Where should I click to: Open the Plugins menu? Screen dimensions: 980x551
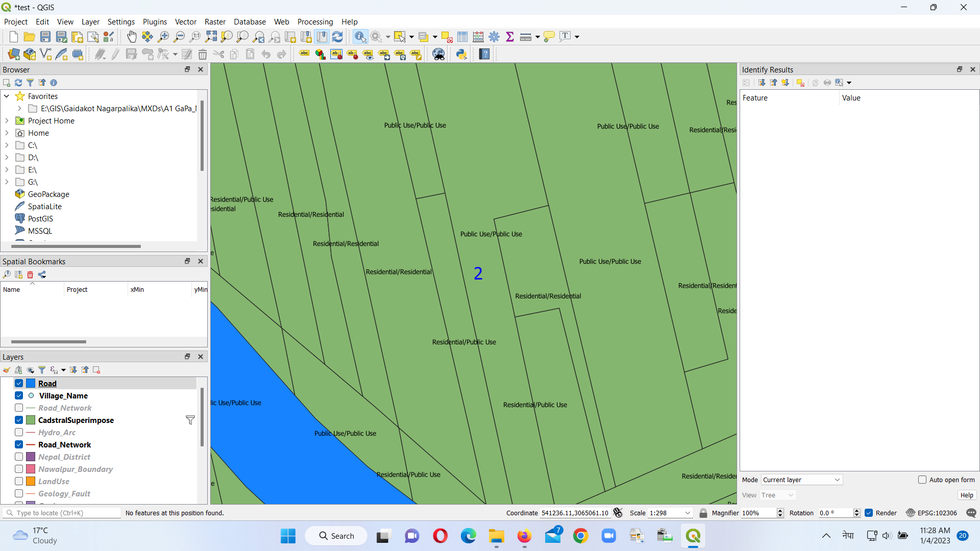point(155,21)
